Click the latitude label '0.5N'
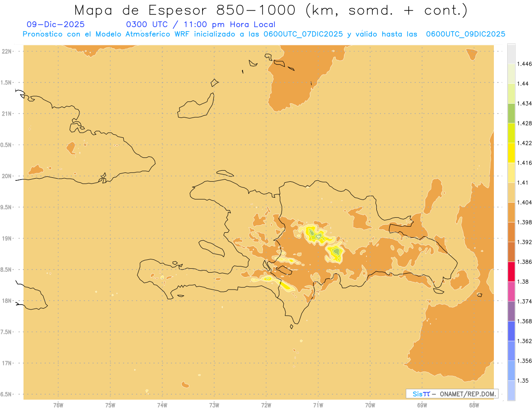The width and height of the screenshot is (532, 411). pyautogui.click(x=6, y=145)
